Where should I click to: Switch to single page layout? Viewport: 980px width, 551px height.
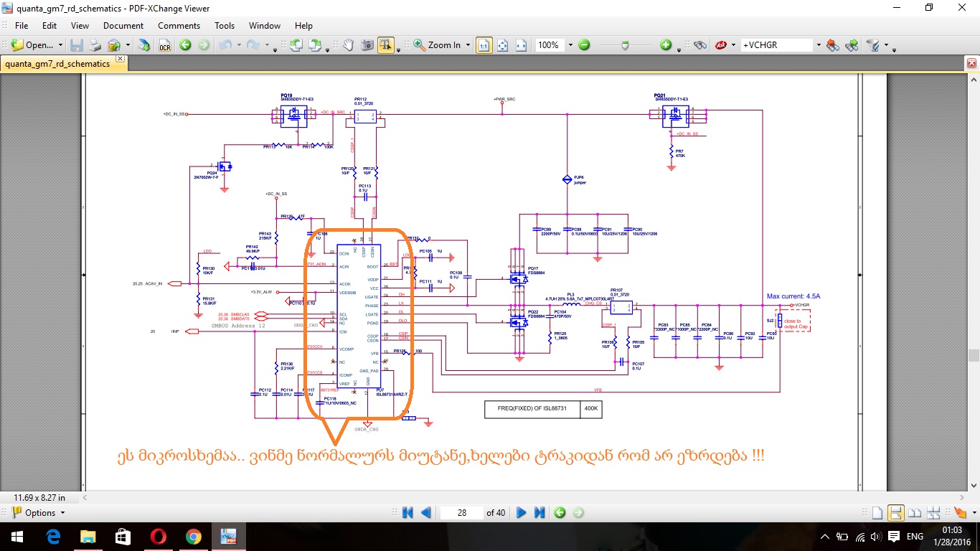[877, 512]
